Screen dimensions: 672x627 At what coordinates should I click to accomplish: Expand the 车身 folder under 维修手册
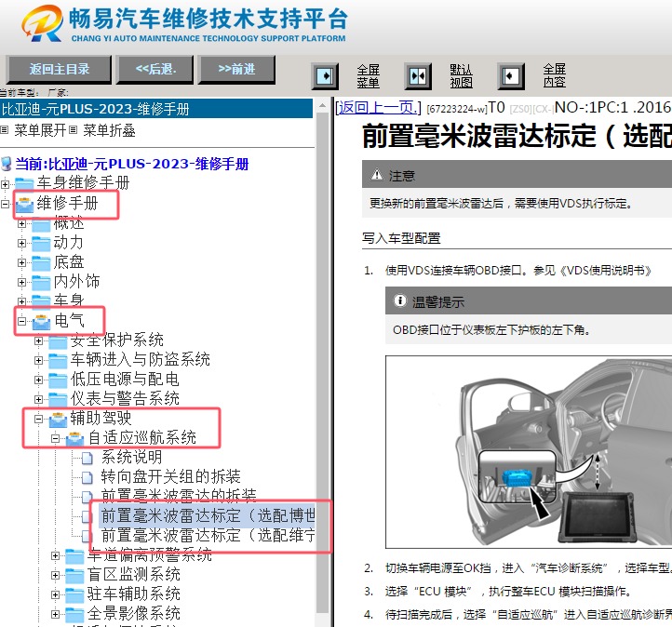[21, 301]
